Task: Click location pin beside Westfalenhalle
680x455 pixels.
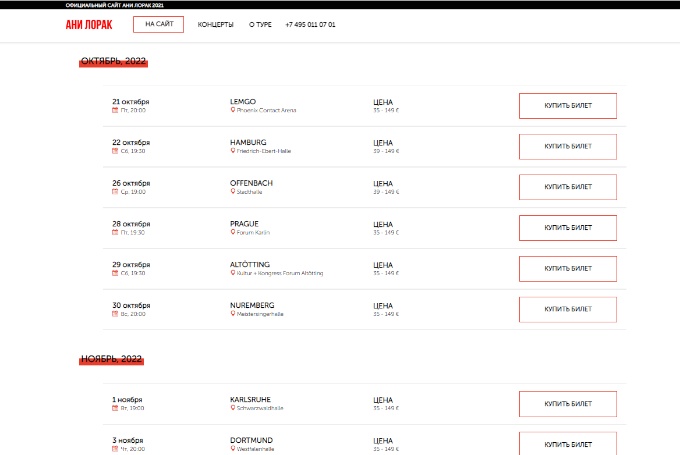Action: (233, 449)
